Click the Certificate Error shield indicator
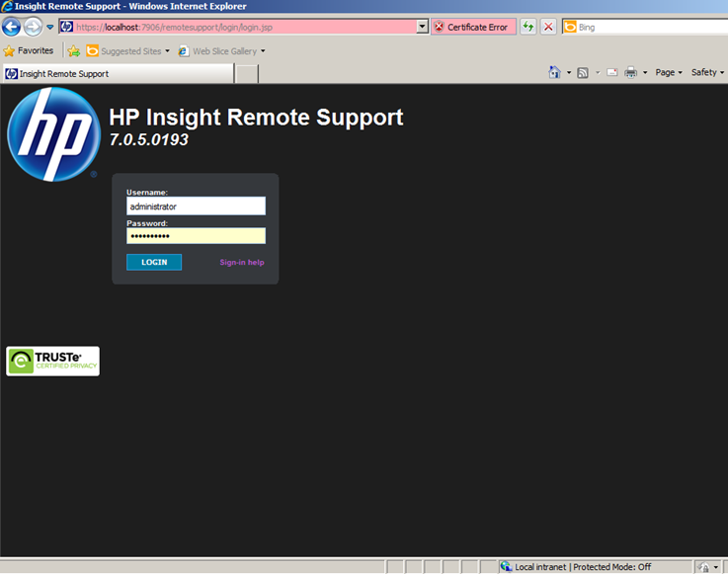 473,27
